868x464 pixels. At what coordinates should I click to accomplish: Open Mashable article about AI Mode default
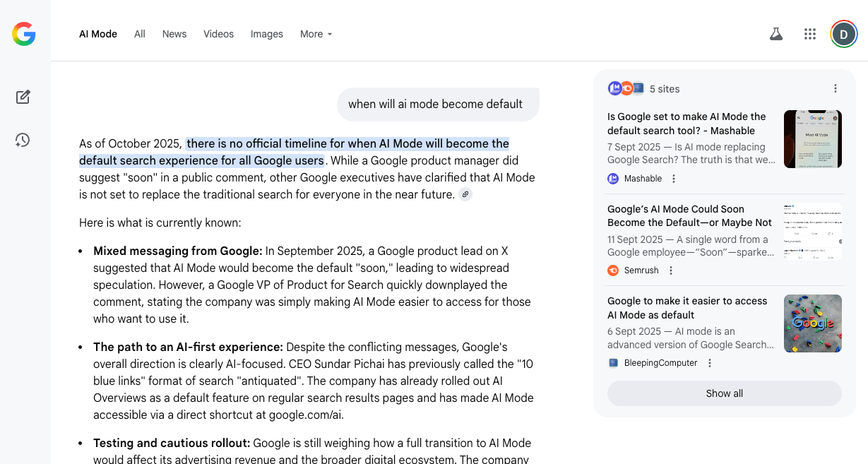[x=686, y=124]
